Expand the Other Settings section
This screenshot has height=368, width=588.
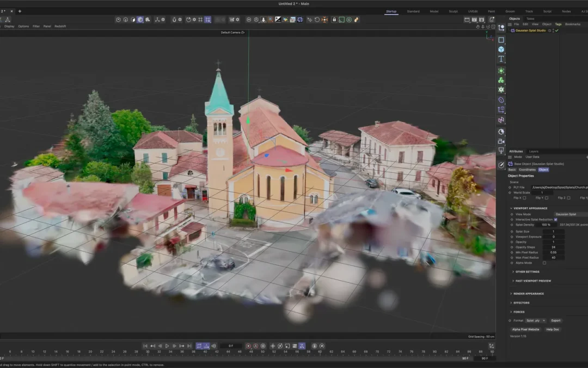513,272
